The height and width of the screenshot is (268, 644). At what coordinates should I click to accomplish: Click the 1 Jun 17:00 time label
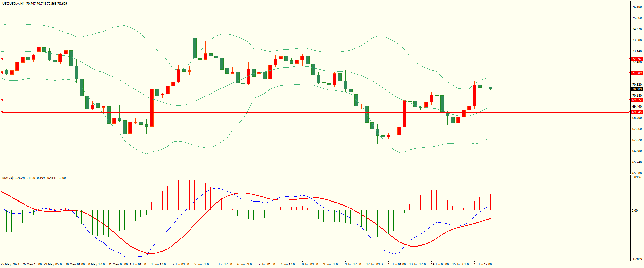159,264
